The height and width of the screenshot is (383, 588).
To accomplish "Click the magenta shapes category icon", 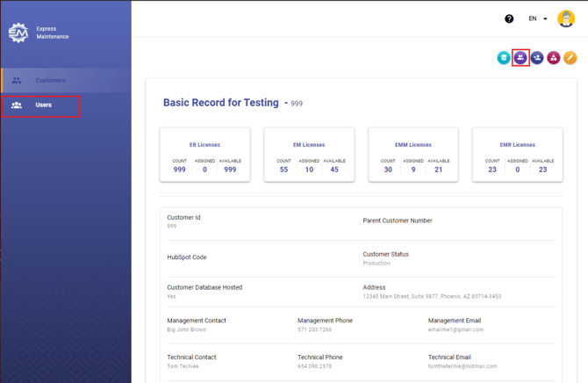I will [554, 58].
